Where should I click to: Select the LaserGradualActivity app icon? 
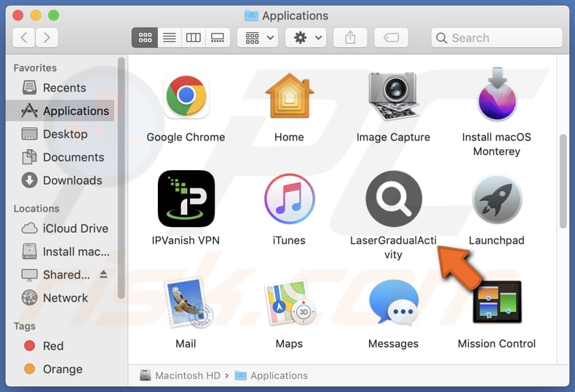(394, 199)
